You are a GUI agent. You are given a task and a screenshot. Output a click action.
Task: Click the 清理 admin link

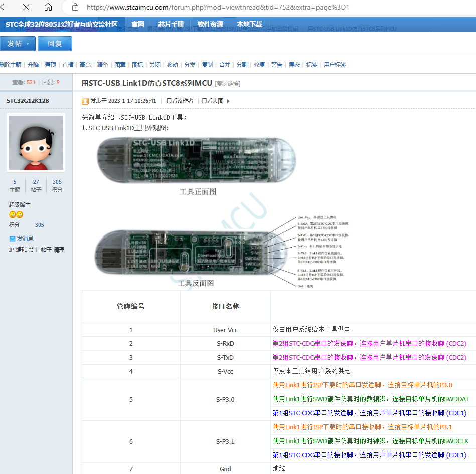[59, 250]
